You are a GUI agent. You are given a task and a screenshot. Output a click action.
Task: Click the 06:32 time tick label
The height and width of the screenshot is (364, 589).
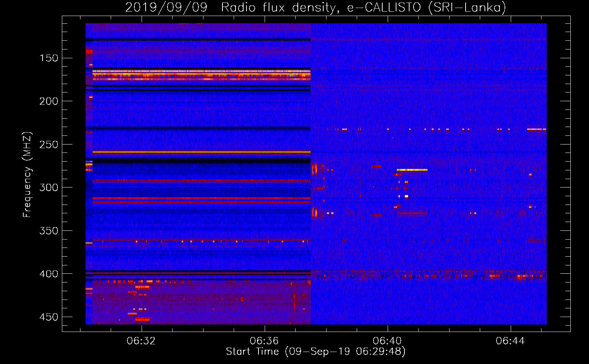click(x=141, y=341)
